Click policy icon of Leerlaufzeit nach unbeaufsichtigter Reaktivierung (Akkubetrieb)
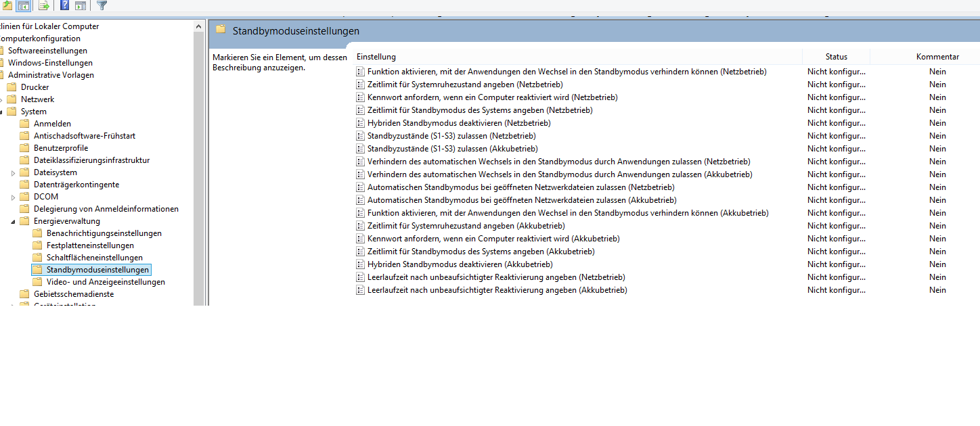The image size is (980, 426). (360, 290)
